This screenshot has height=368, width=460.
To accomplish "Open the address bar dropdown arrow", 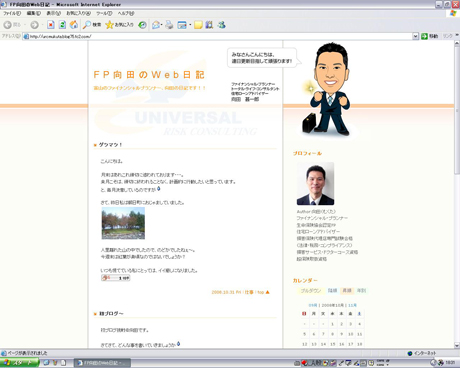I will click(415, 36).
